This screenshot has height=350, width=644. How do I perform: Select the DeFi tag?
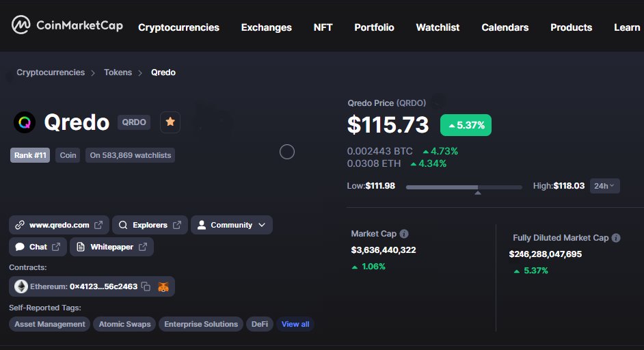(x=260, y=324)
